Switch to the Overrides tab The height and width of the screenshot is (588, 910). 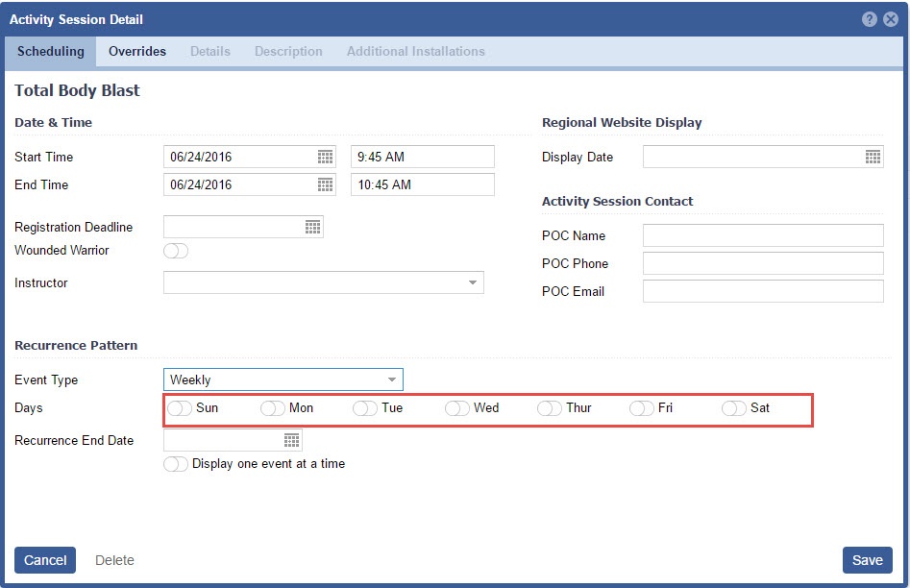tap(137, 52)
